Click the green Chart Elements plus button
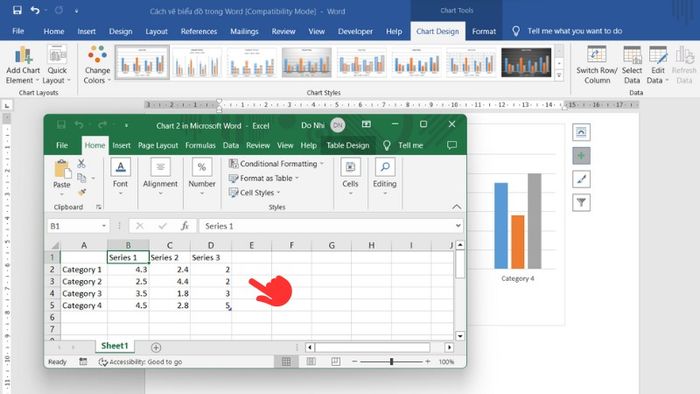Image resolution: width=700 pixels, height=394 pixels. click(x=581, y=155)
